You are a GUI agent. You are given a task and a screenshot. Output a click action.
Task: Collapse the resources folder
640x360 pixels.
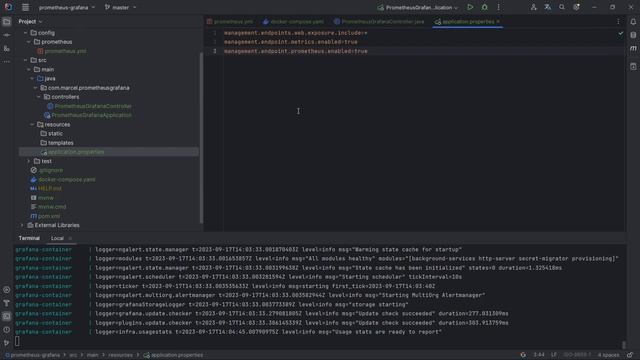32,124
